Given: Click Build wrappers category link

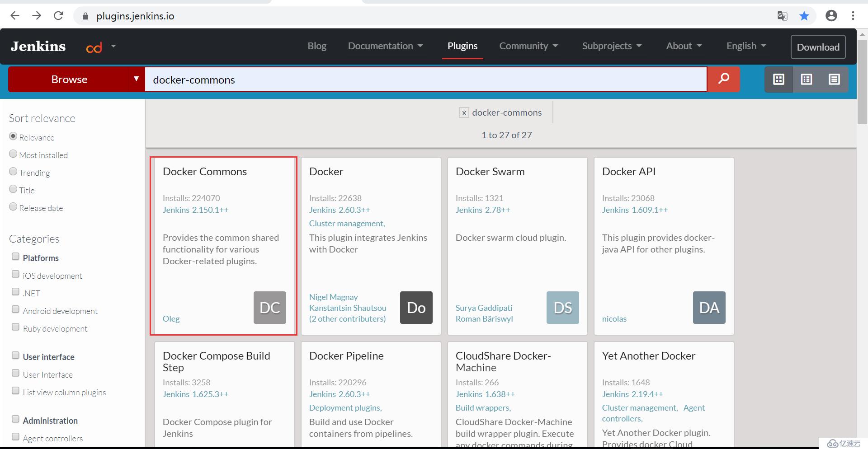Looking at the screenshot, I should tap(483, 408).
